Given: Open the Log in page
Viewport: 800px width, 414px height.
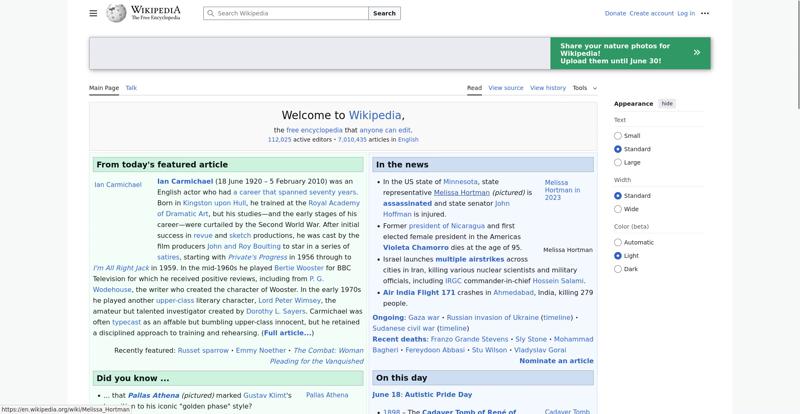Looking at the screenshot, I should coord(686,13).
